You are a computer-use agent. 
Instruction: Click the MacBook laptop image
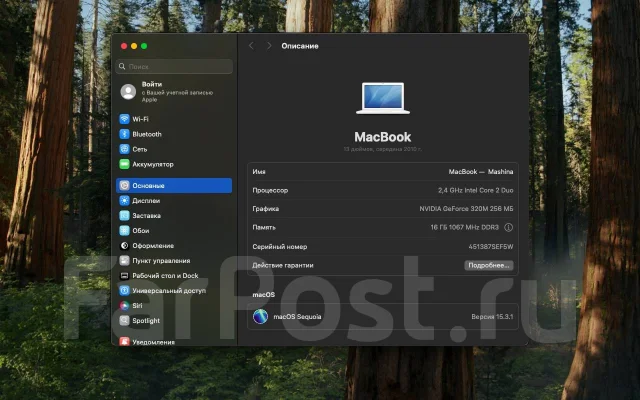coord(383,98)
